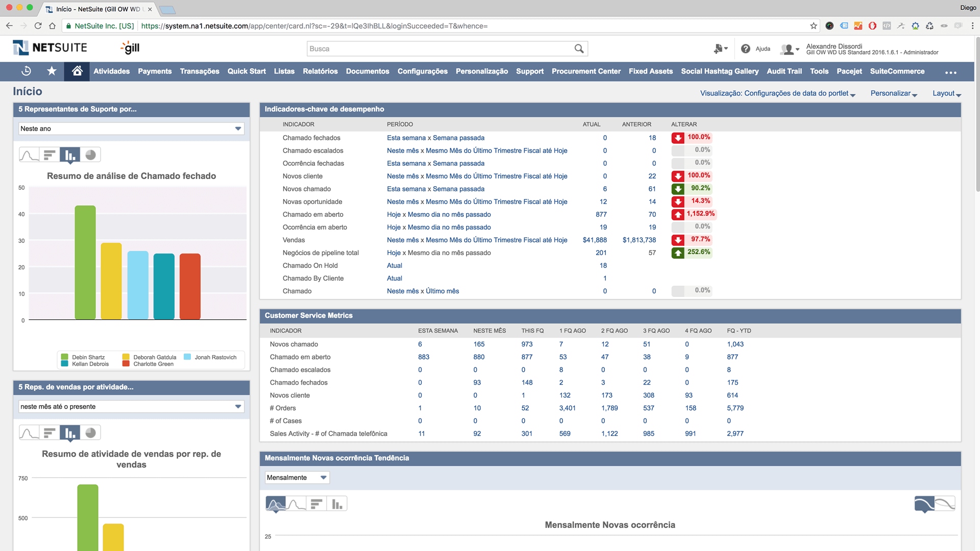Expand the Layout dropdown
This screenshot has height=551, width=980.
pyautogui.click(x=947, y=93)
